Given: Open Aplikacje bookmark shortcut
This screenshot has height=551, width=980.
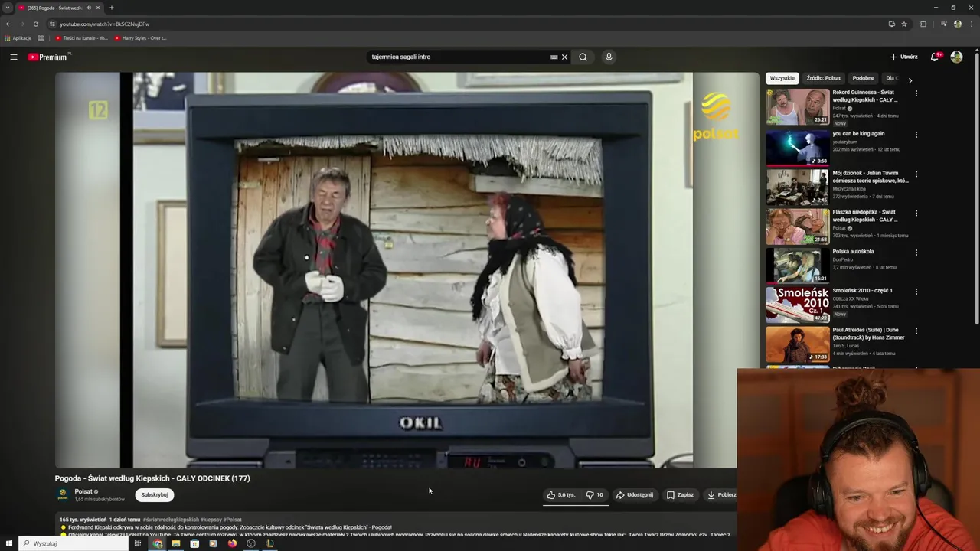Looking at the screenshot, I should [x=18, y=37].
